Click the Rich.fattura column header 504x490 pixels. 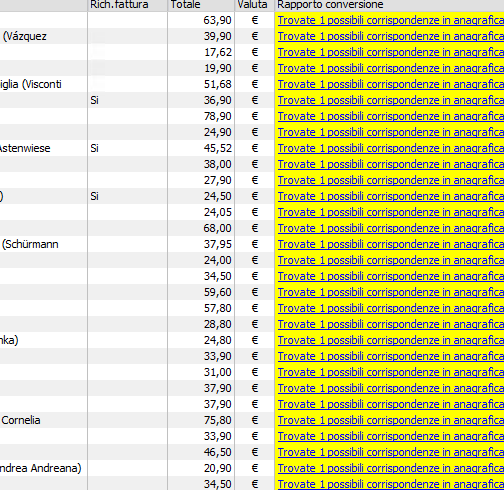[x=128, y=5]
